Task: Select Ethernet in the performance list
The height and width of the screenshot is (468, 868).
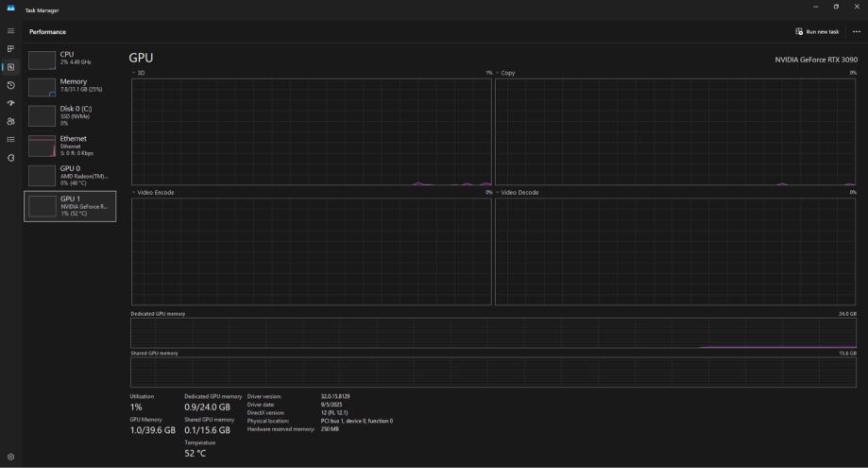Action: [70, 146]
